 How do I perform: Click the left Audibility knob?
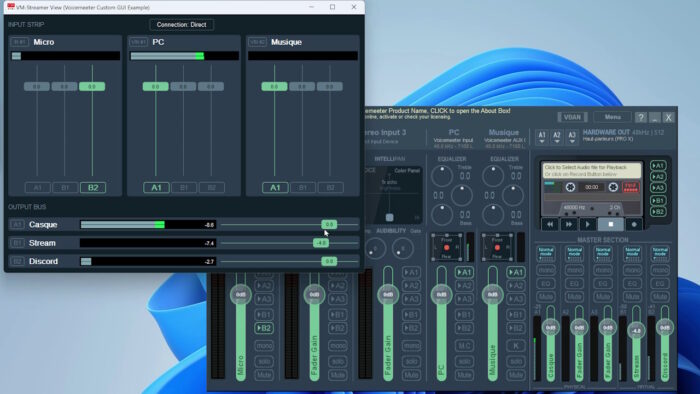[375, 249]
